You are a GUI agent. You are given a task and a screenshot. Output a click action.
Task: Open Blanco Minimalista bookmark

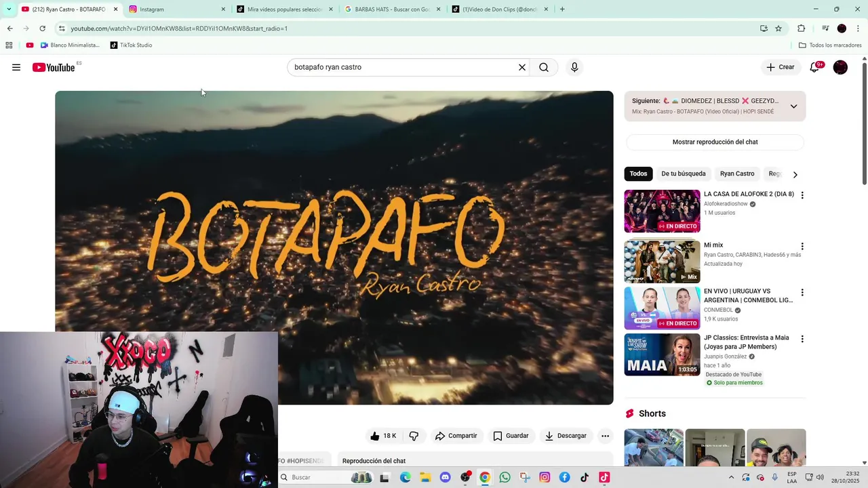coord(69,45)
